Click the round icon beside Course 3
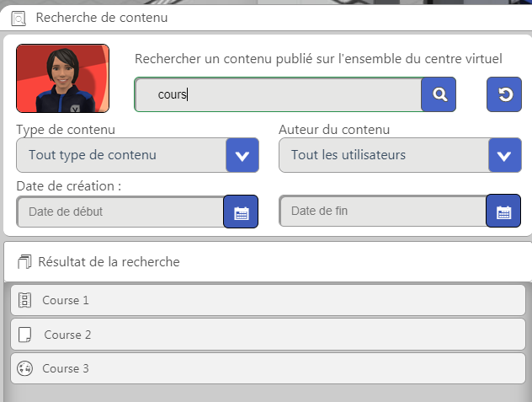Image resolution: width=532 pixels, height=402 pixels. [x=24, y=368]
